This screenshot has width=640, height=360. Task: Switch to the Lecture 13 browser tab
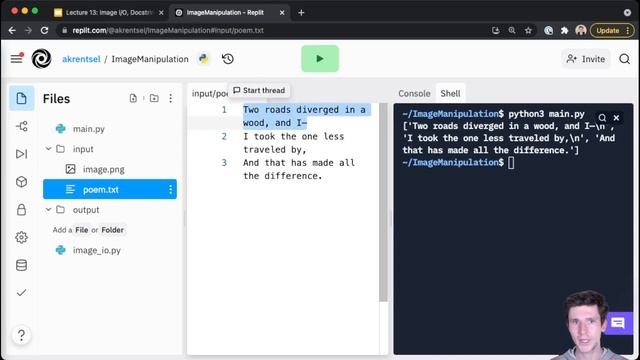(109, 13)
